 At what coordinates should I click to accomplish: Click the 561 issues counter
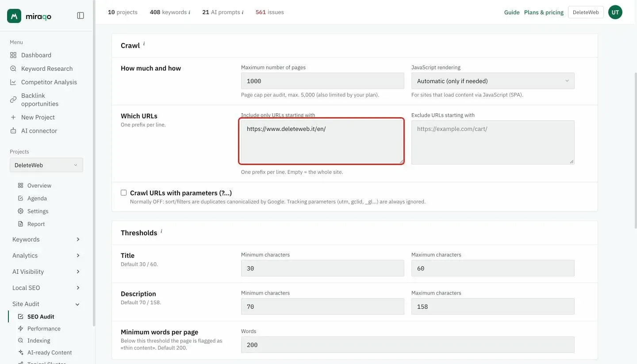point(270,12)
